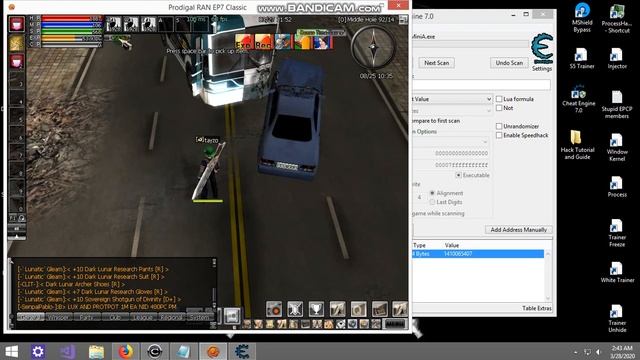Click the camera screenshot icon in game bar
This screenshot has width=640, height=360.
pyautogui.click(x=274, y=309)
